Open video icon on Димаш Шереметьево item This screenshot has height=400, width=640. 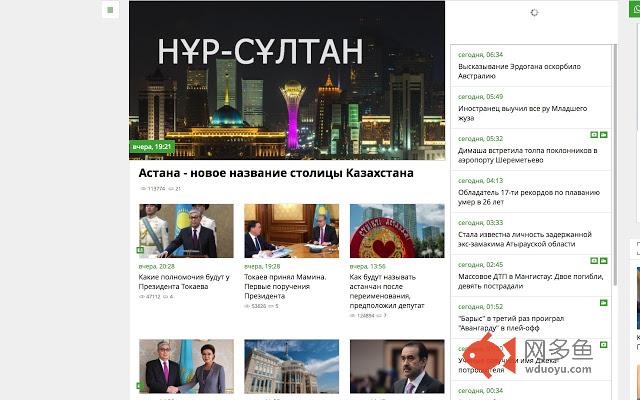(x=604, y=135)
